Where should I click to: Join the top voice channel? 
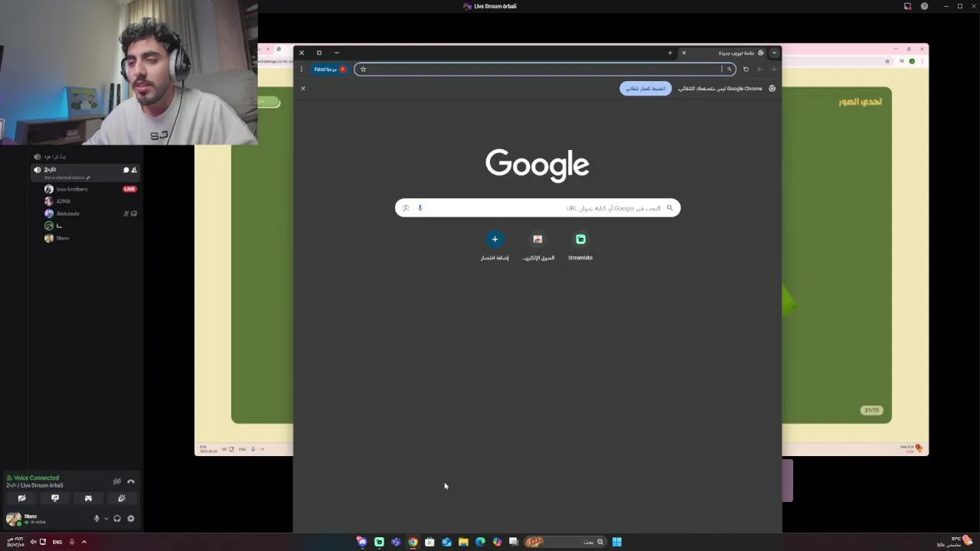click(55, 156)
